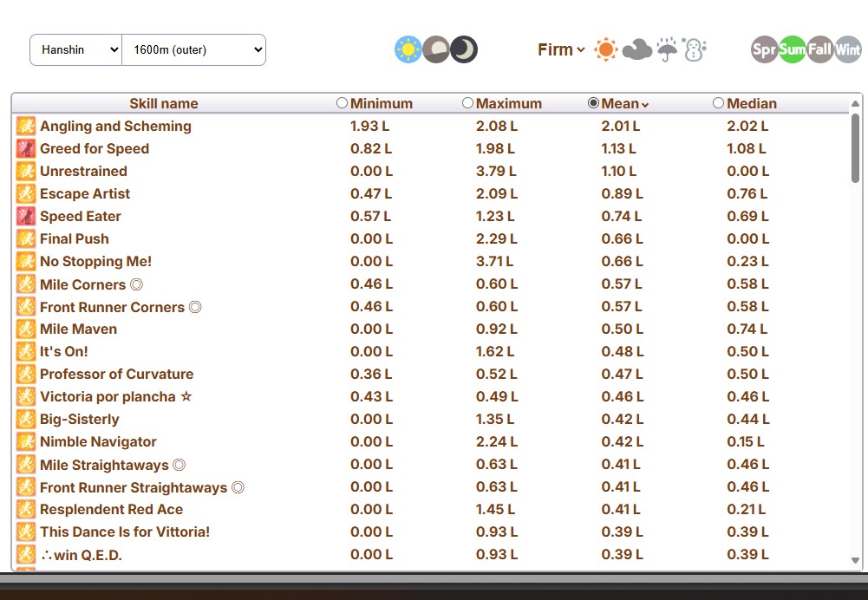
Task: Set weather to snowy snowman
Action: coord(695,49)
